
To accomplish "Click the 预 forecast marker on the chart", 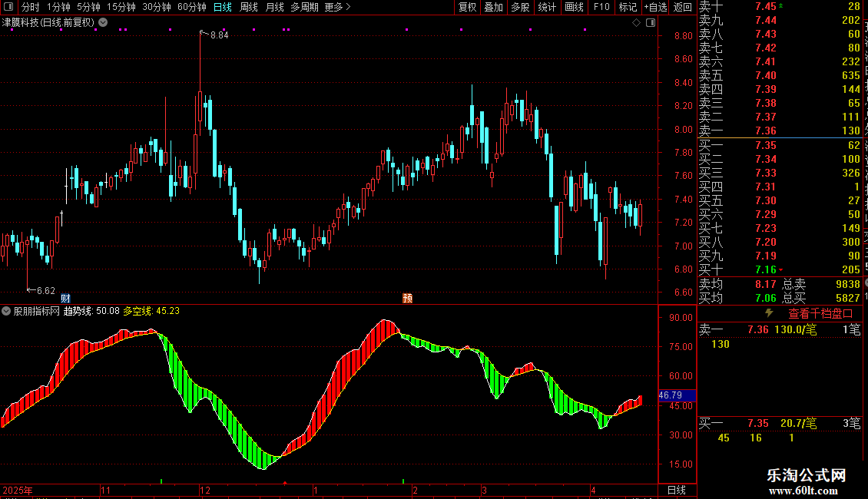I will 407,298.
